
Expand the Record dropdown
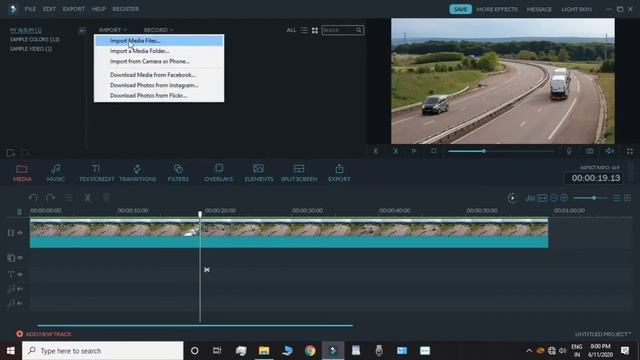point(158,30)
